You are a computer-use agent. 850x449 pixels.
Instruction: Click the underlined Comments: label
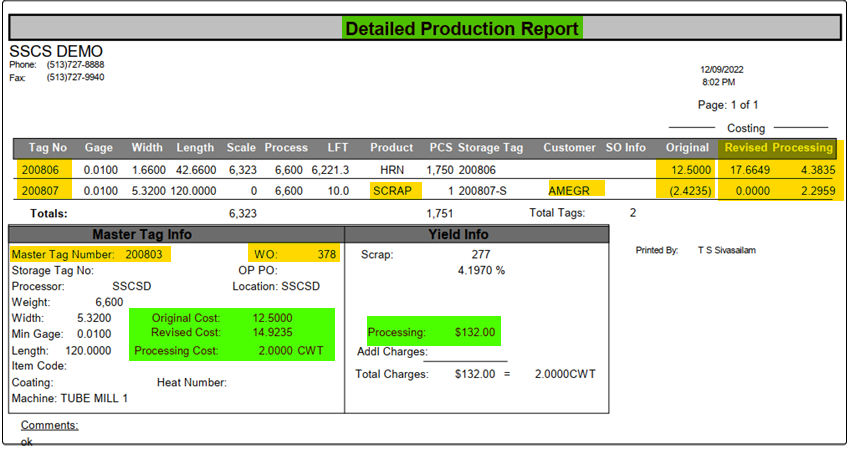(x=49, y=425)
